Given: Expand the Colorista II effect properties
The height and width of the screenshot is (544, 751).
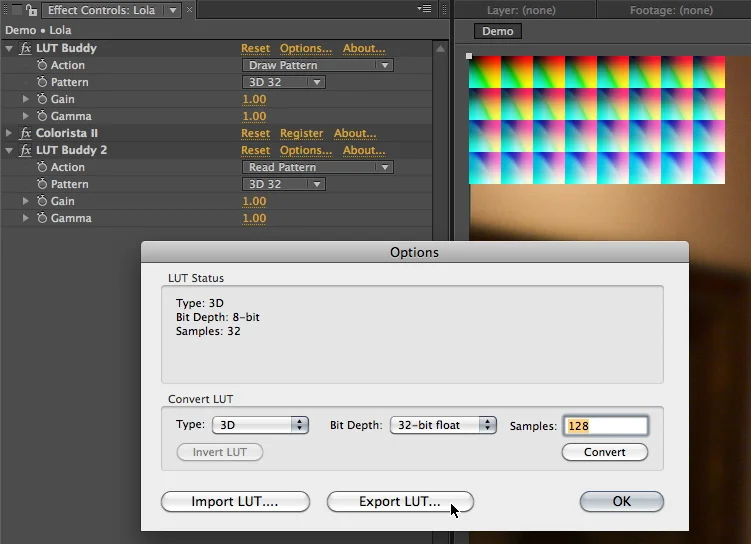Looking at the screenshot, I should (10, 134).
